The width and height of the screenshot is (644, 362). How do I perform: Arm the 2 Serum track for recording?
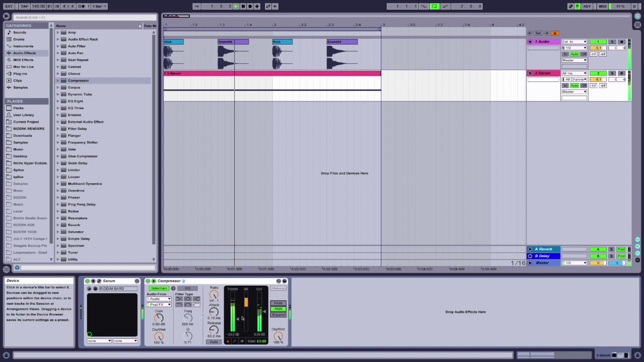[x=621, y=73]
